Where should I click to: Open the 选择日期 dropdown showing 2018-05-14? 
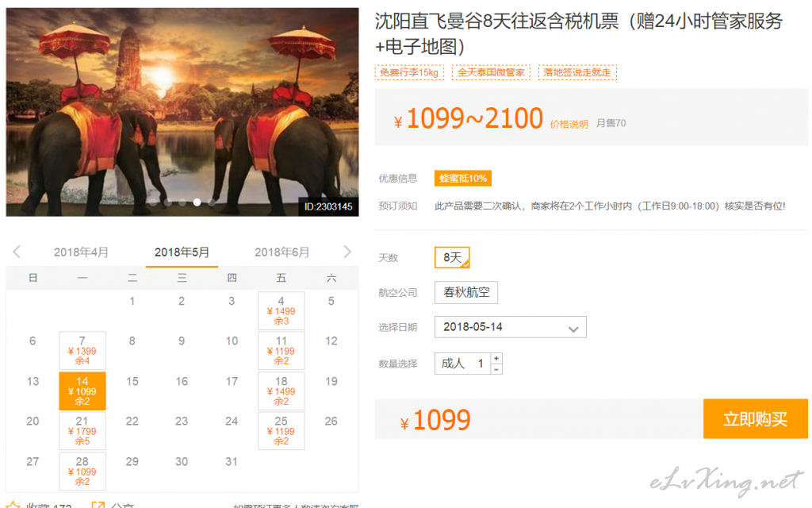(510, 327)
